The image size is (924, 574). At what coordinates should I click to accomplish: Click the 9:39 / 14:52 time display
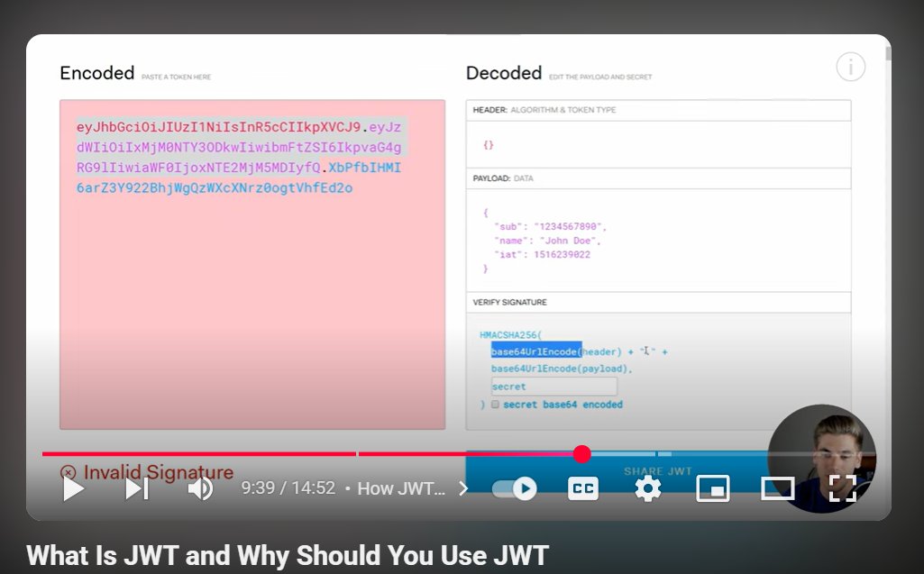coord(288,488)
